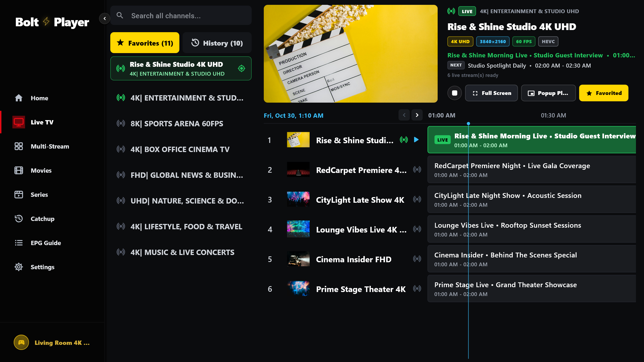Select the Lounge Vibes Live channel thumbnail
Viewport: 644px width, 362px height.
tap(298, 229)
